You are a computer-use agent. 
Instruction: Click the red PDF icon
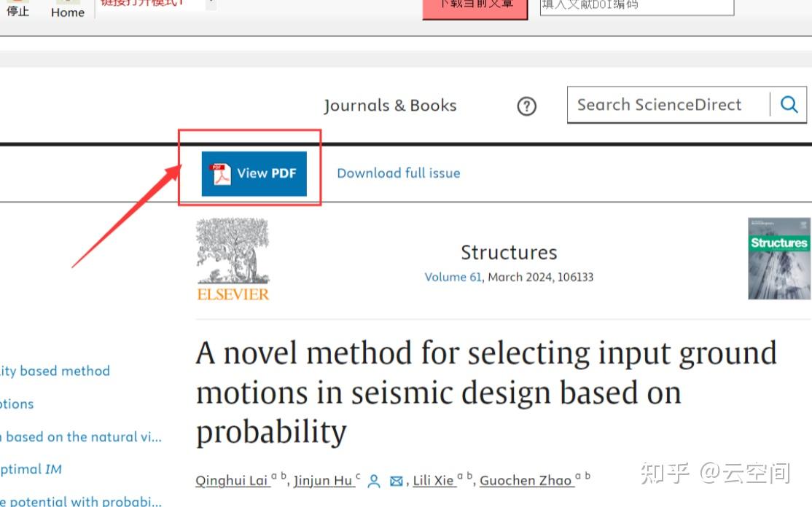[220, 173]
